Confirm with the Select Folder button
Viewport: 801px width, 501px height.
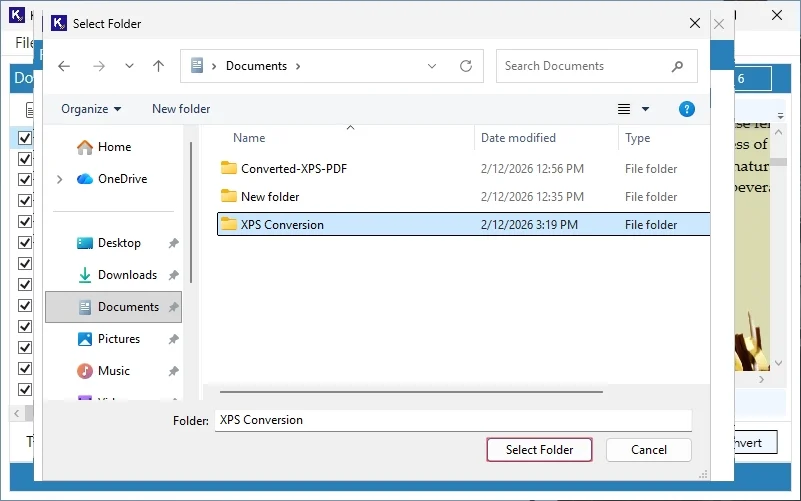coord(539,449)
